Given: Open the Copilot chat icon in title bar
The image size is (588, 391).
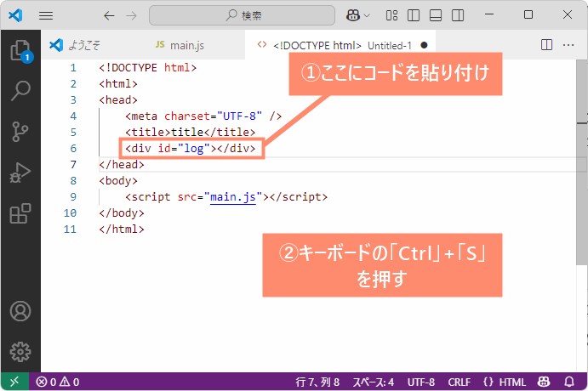Looking at the screenshot, I should [353, 15].
